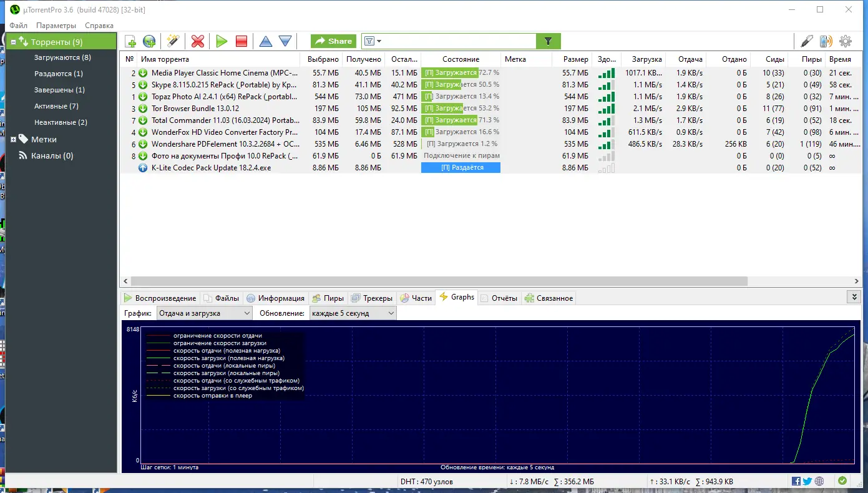Select Загружаются (8) in the sidebar
Viewport: 868px width, 493px height.
[x=62, y=57]
